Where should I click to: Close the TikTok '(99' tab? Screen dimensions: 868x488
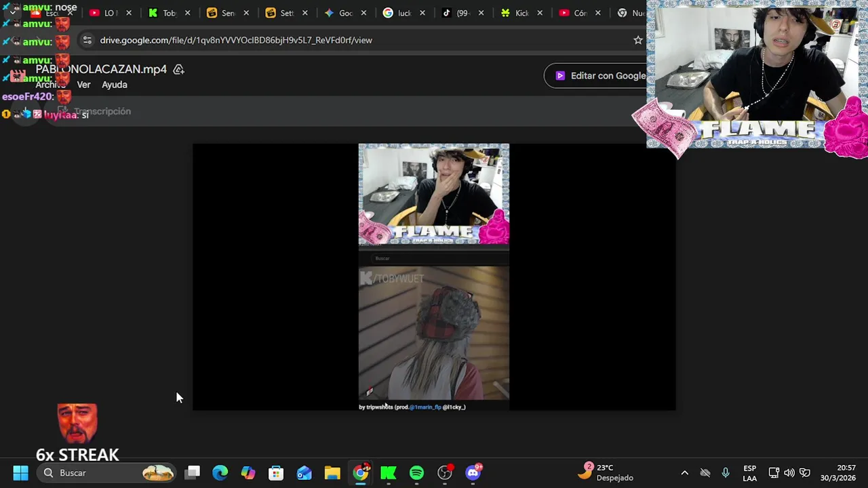point(481,13)
